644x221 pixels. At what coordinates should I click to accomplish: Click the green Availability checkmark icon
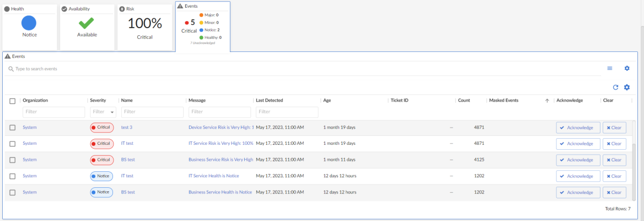(86, 23)
